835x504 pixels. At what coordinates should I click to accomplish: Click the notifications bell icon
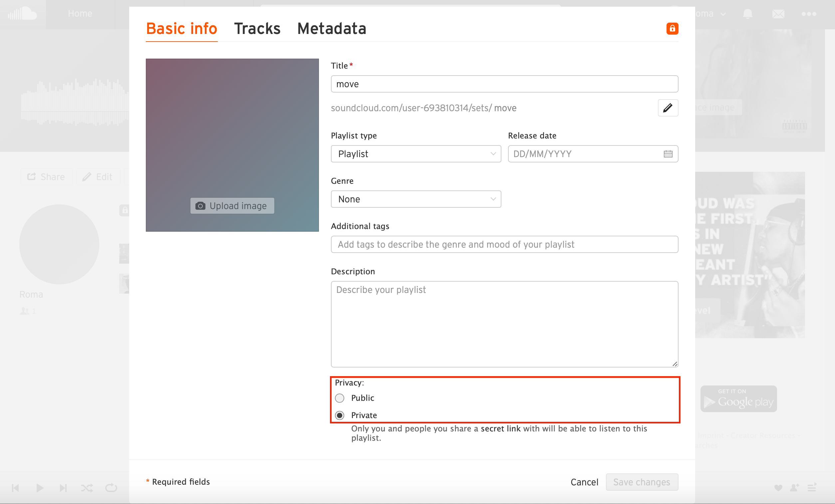coord(748,14)
